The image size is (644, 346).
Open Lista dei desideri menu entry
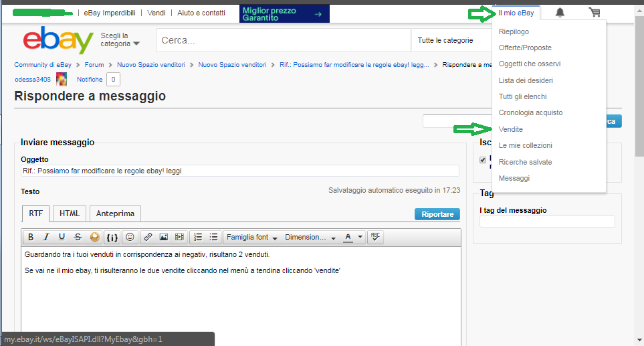coord(526,80)
